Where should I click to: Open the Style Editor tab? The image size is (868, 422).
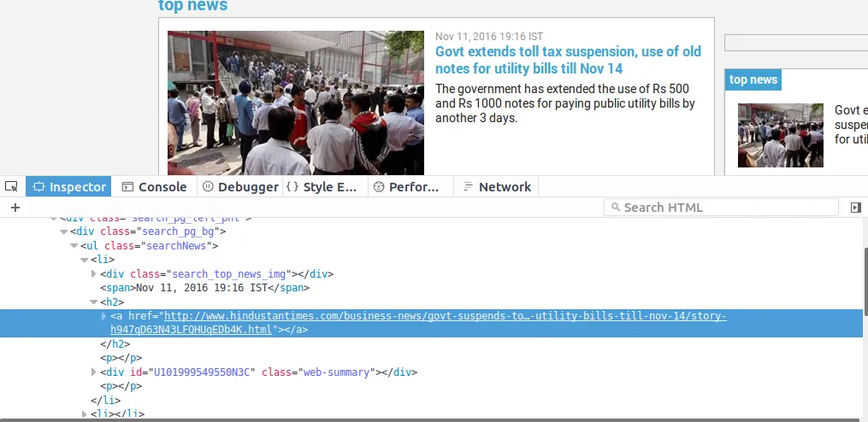(x=326, y=186)
